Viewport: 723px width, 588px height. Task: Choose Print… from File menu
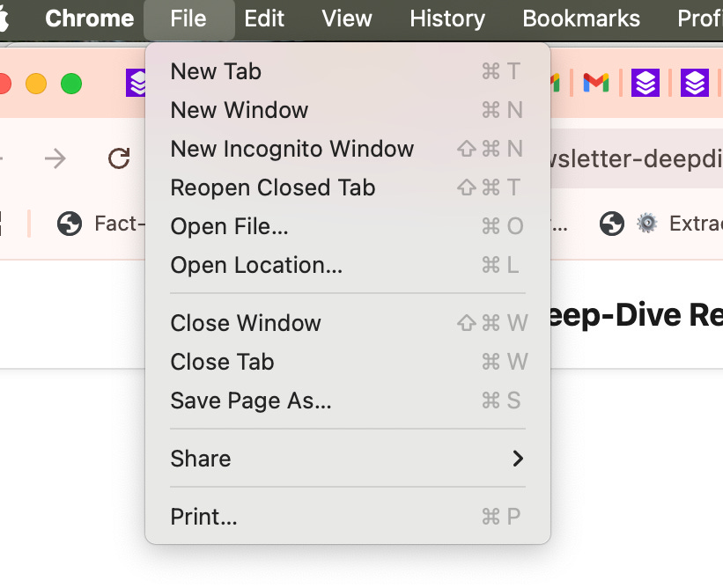coord(348,517)
